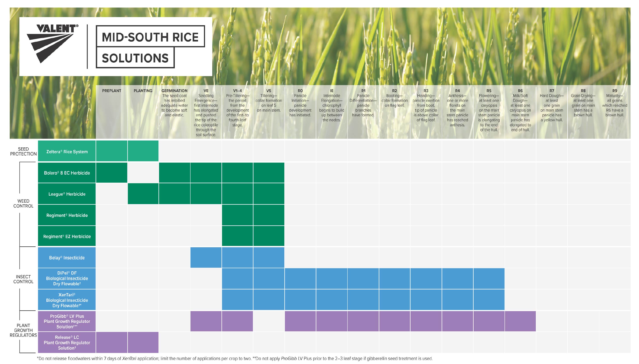The width and height of the screenshot is (639, 364).
Task: Click the League Herbicide label
Action: (x=67, y=194)
